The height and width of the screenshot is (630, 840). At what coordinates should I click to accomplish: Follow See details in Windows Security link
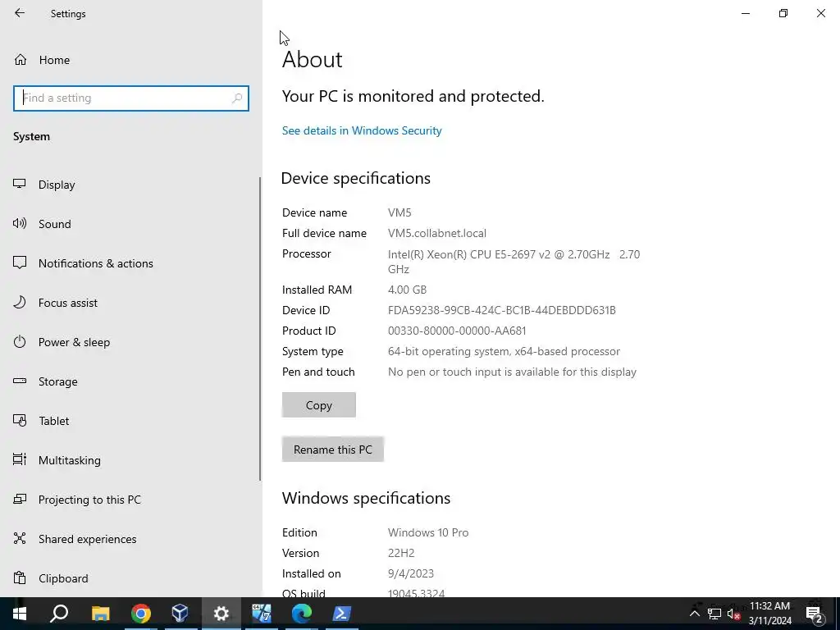pyautogui.click(x=362, y=130)
